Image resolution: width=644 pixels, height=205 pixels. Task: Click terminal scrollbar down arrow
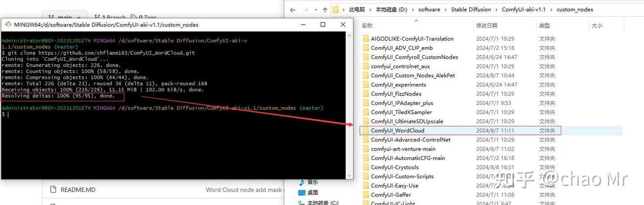pos(349,175)
